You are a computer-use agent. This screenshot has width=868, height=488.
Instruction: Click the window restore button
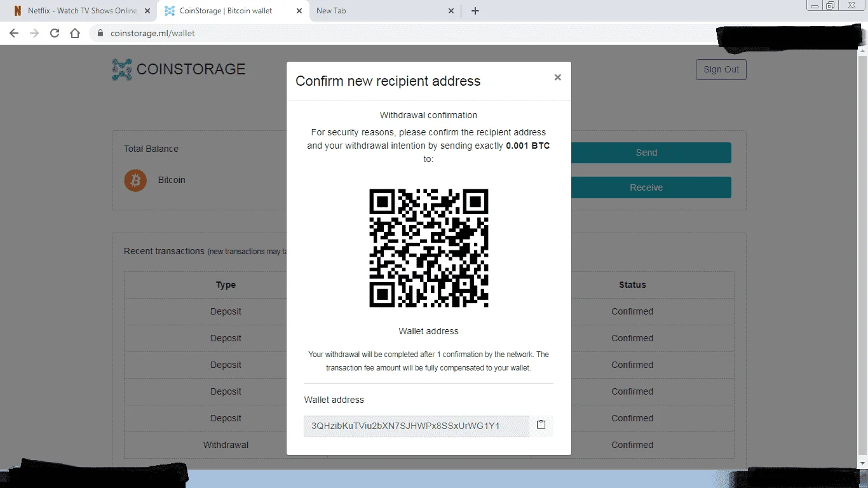point(830,5)
